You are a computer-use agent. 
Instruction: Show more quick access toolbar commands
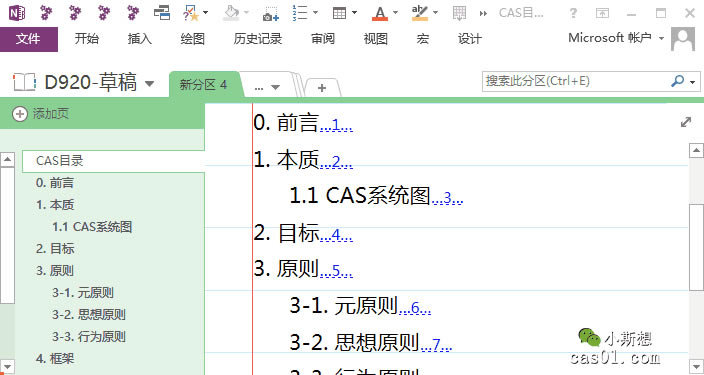[483, 13]
